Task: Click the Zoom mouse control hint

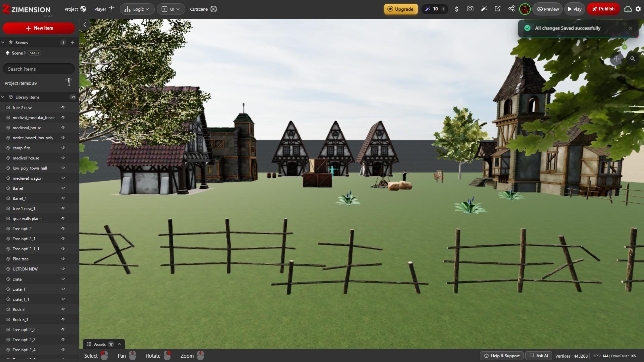Action: [x=192, y=356]
